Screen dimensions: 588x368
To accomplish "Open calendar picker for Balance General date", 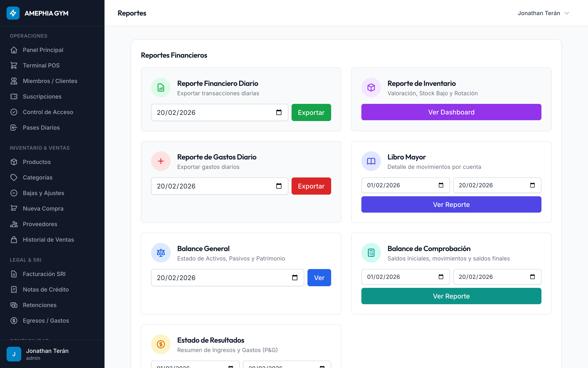I will coord(295,278).
